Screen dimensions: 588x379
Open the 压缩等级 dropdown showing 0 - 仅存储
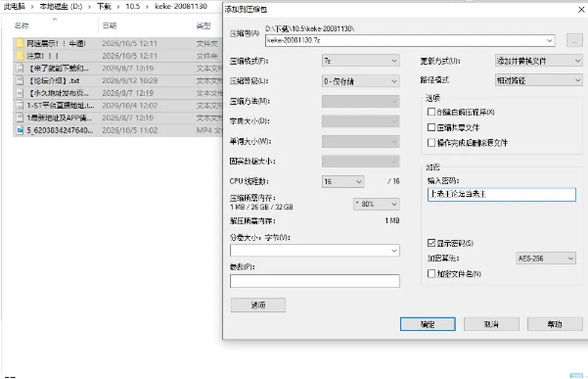(x=360, y=81)
